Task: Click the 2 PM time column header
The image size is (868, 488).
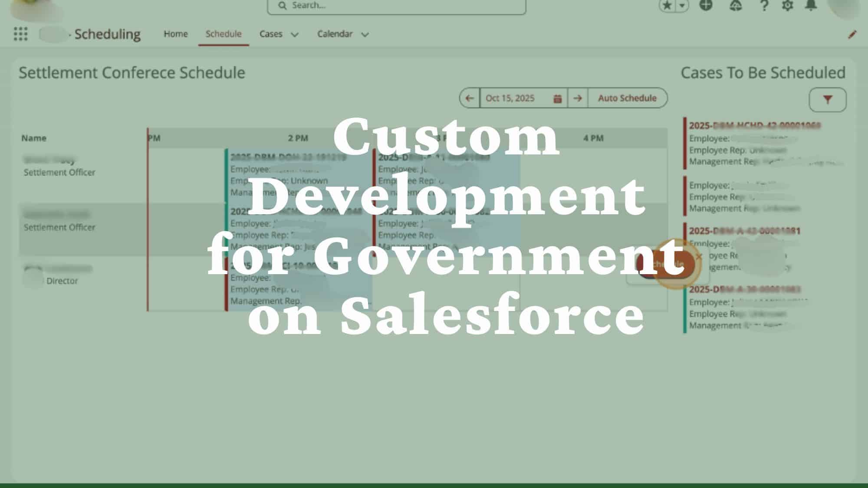Action: click(298, 138)
